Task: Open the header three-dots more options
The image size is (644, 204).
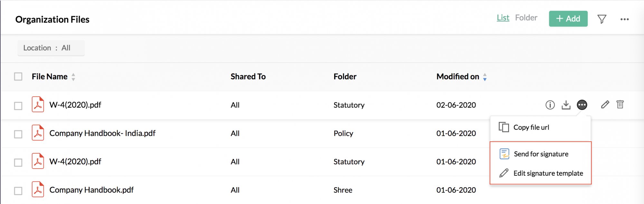Action: 624,19
